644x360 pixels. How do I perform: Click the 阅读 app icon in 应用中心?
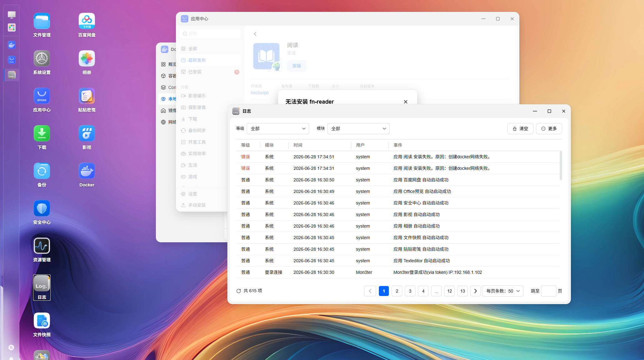click(266, 57)
